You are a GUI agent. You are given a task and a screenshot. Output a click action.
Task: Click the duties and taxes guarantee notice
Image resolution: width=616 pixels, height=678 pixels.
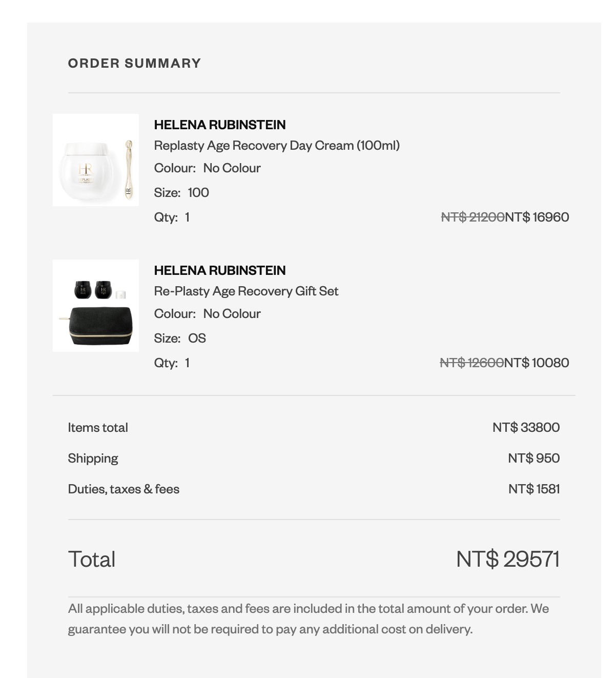(309, 619)
